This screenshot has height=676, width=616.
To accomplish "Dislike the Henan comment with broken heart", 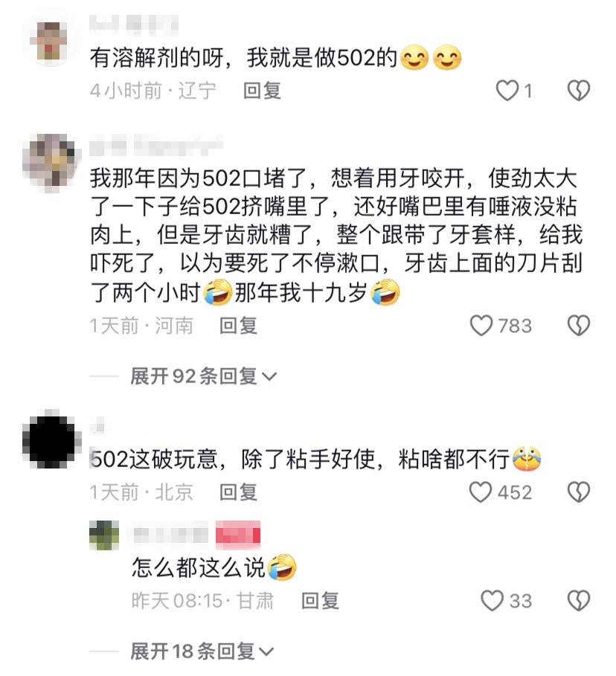I will (579, 326).
